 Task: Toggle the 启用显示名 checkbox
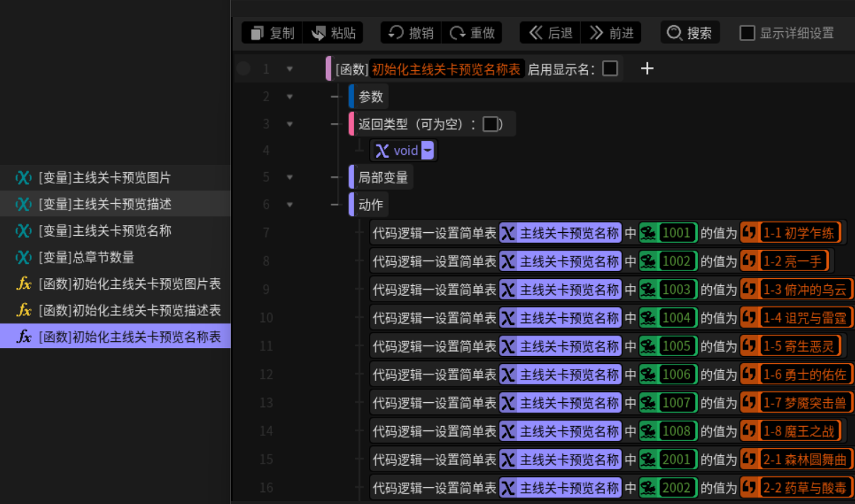click(x=610, y=68)
